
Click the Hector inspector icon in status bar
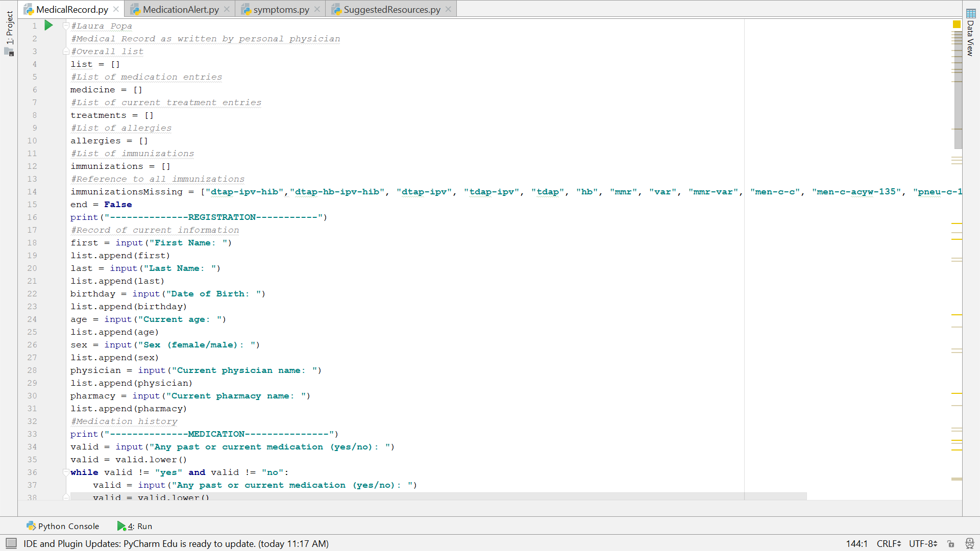point(969,543)
